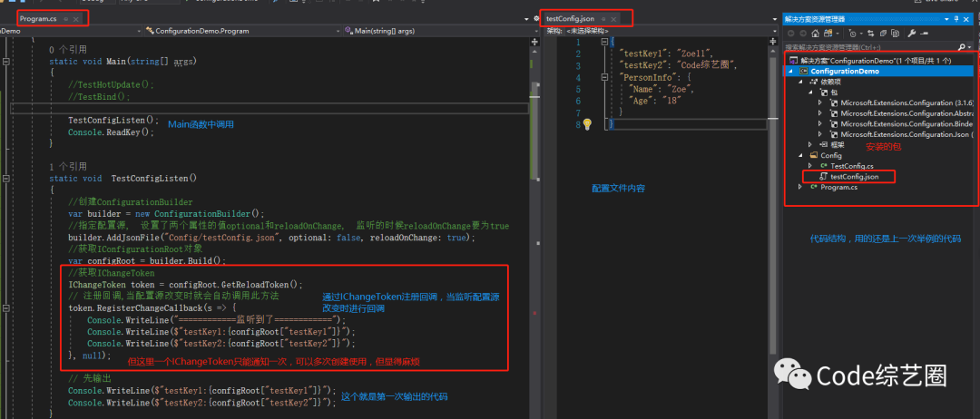Click Forward arrow in Solution Explorer toolbar
The image size is (980, 419).
pos(802,33)
